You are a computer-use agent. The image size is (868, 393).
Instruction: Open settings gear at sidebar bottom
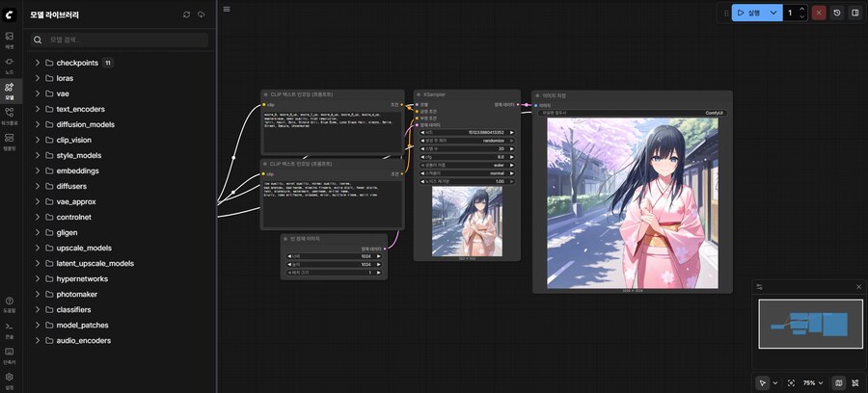pos(9,377)
